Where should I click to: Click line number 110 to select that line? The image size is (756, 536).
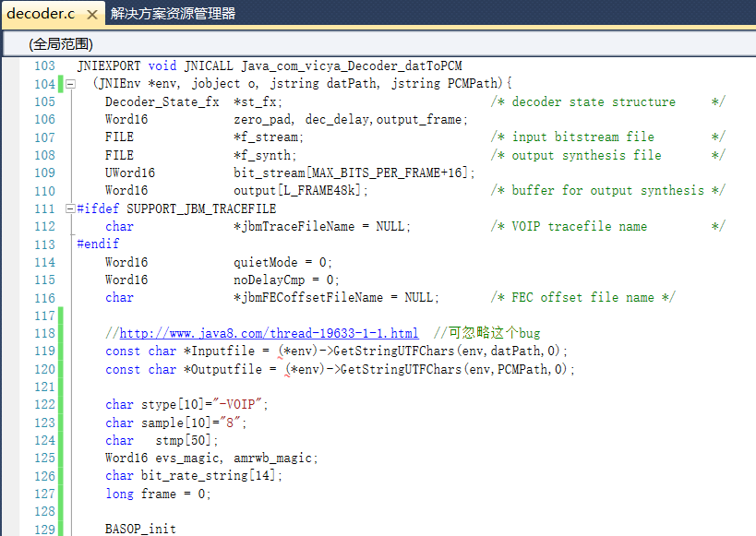[43, 190]
